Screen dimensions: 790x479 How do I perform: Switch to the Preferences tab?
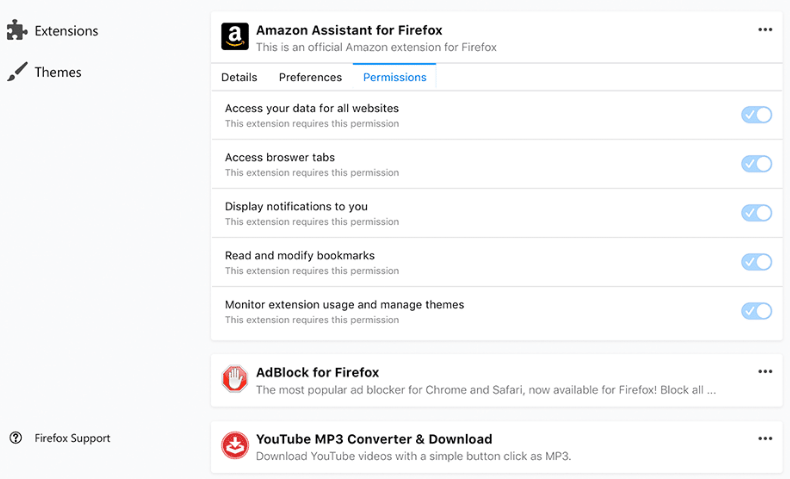click(310, 77)
